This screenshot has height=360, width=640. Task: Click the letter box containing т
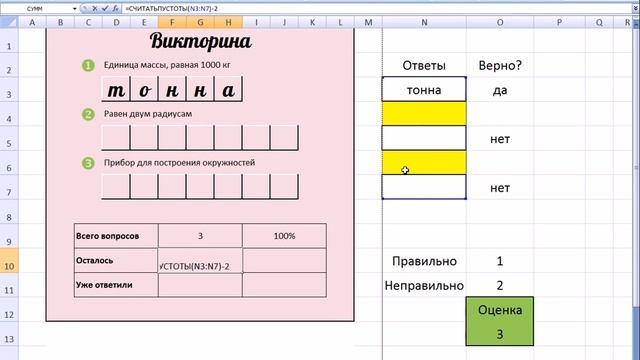click(116, 89)
